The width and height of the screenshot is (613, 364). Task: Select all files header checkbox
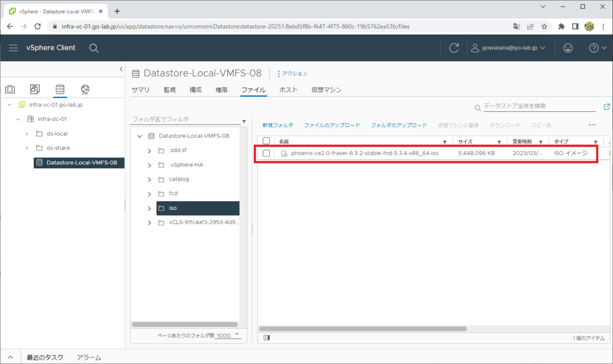click(x=266, y=141)
